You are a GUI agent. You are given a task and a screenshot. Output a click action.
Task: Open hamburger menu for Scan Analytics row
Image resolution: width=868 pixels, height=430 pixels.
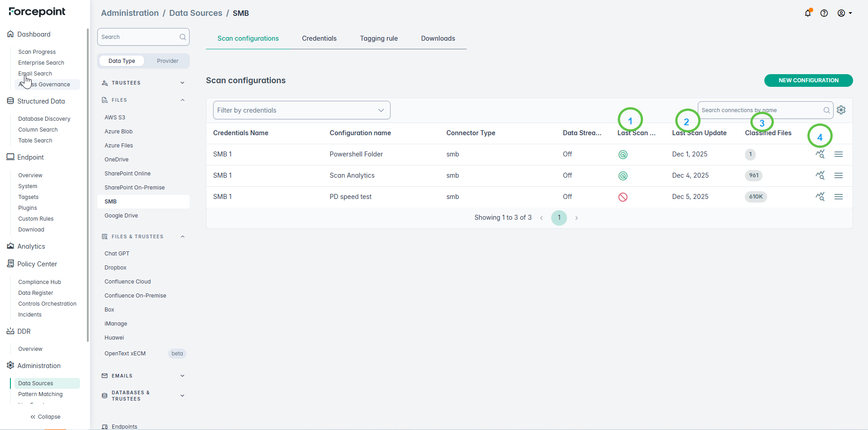[x=839, y=175]
